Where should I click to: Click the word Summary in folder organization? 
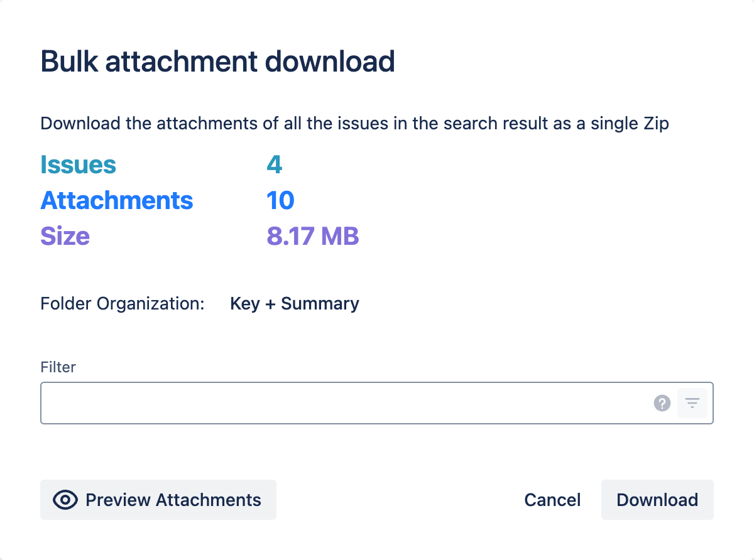pyautogui.click(x=320, y=304)
